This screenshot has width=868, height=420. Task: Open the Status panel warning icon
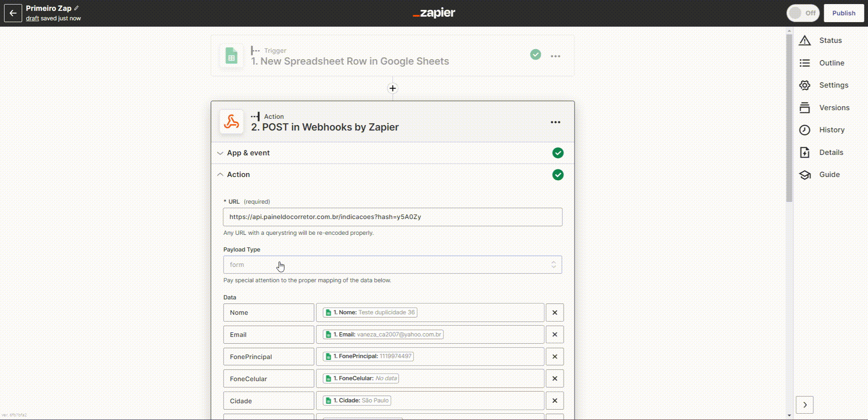click(805, 41)
